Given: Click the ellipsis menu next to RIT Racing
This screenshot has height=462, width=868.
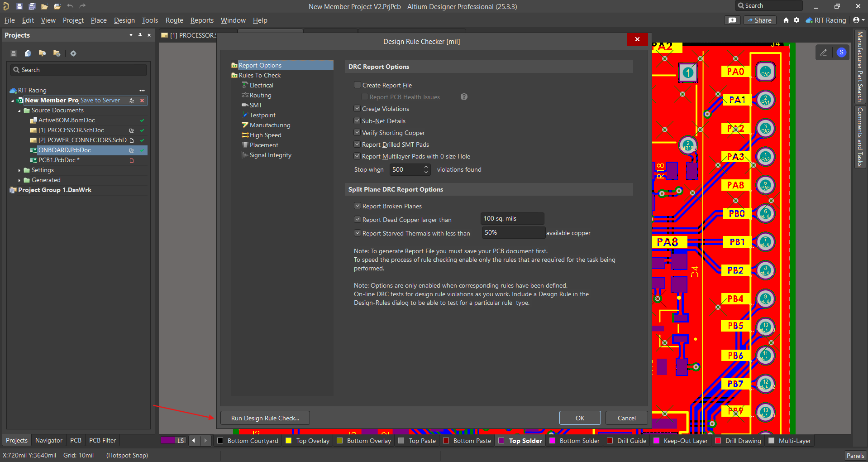Looking at the screenshot, I should coord(142,91).
